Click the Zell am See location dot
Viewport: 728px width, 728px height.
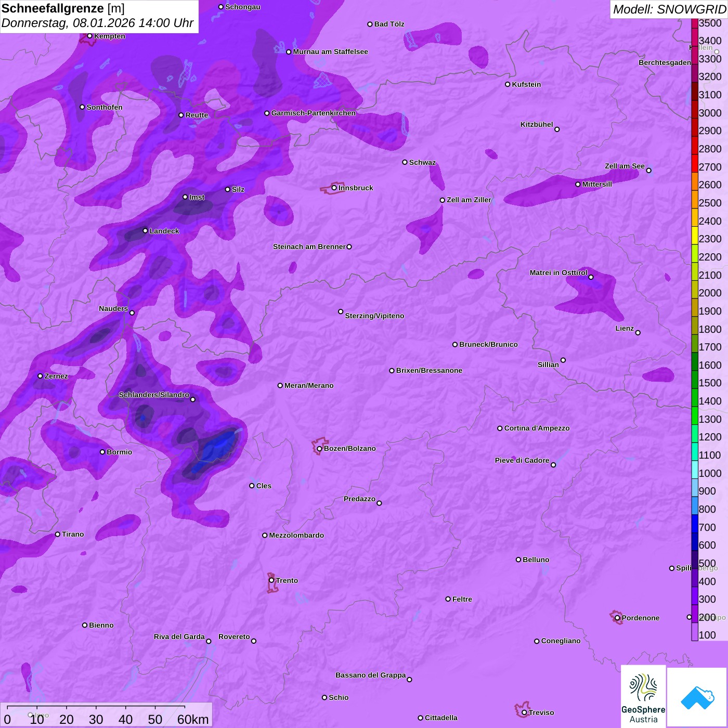click(648, 170)
